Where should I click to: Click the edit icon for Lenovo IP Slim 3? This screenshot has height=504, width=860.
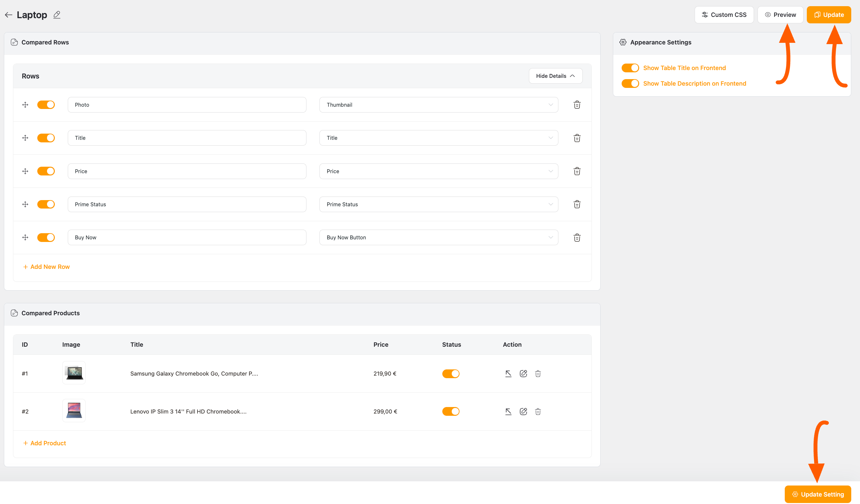(523, 411)
